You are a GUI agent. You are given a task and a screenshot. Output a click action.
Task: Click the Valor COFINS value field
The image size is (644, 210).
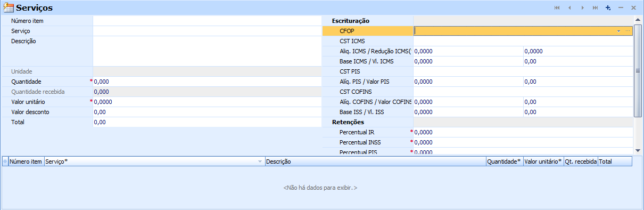578,102
